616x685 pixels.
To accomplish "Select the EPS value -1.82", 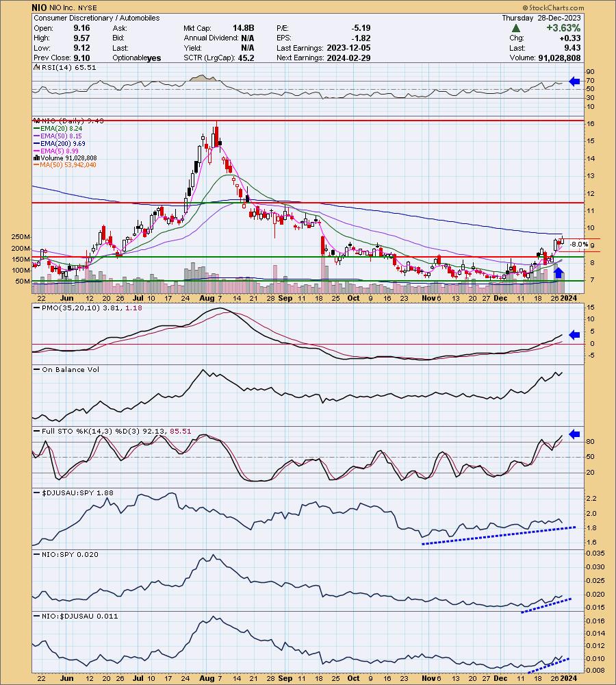I will [x=361, y=38].
